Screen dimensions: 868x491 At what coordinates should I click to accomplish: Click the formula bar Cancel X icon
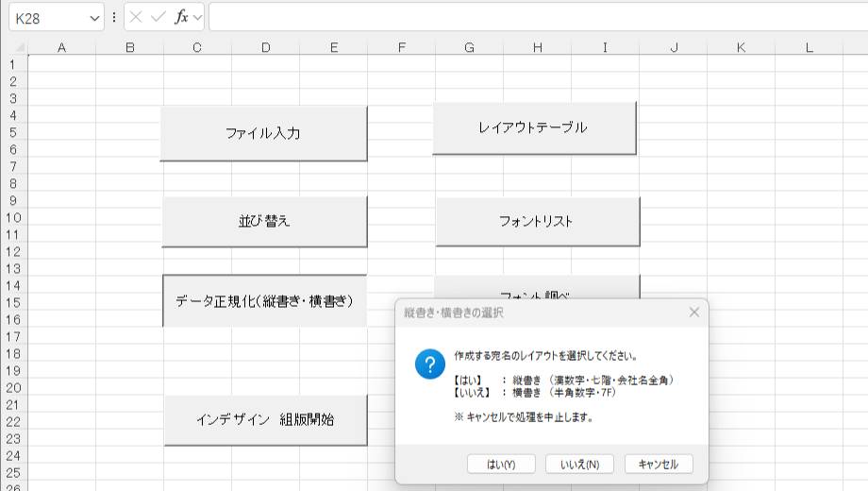tap(137, 18)
